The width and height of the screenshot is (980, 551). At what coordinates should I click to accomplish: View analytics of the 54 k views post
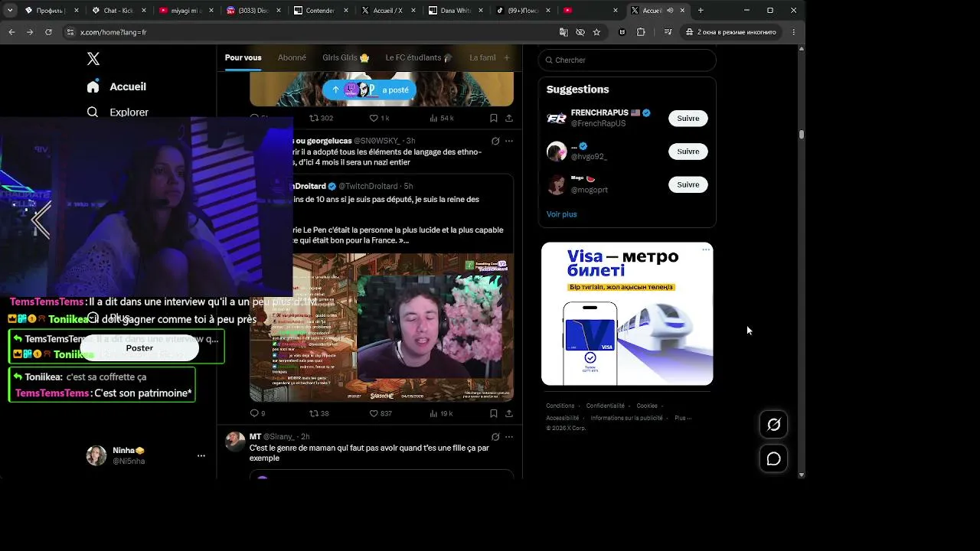click(442, 118)
